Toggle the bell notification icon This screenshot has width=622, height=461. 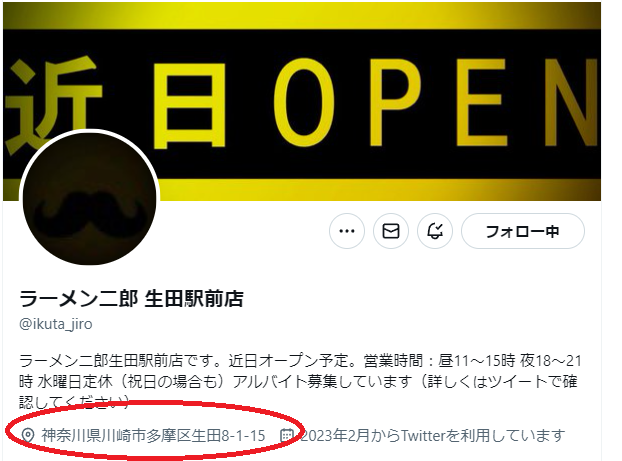tap(435, 231)
